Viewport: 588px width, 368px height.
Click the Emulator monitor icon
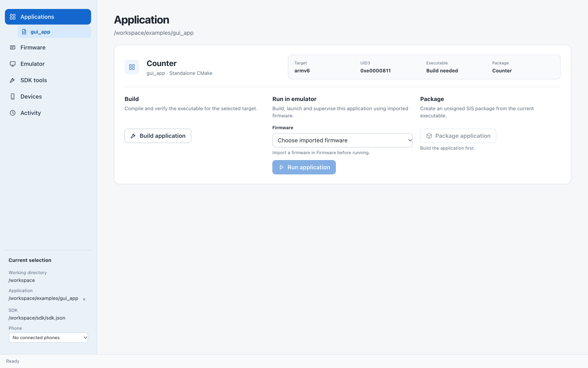tap(13, 64)
